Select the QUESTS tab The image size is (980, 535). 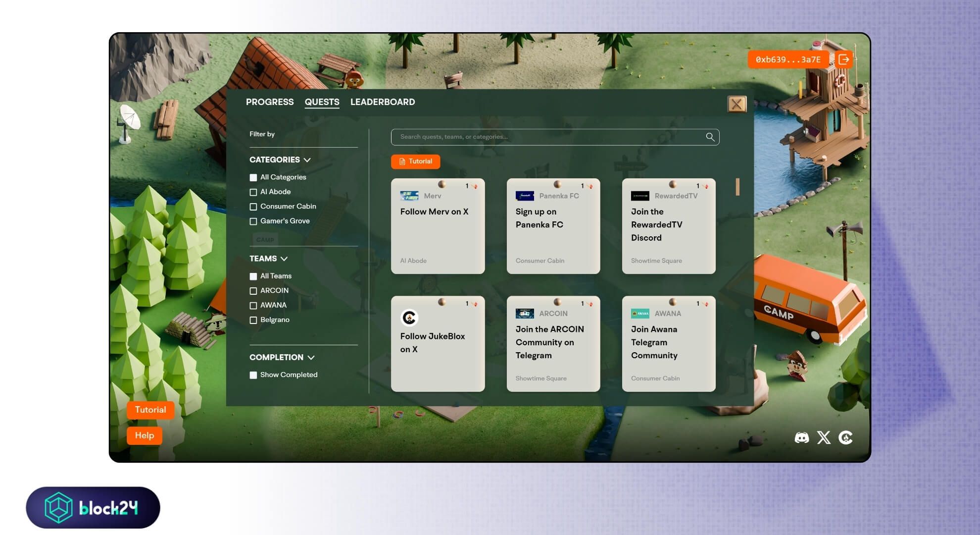(x=322, y=102)
